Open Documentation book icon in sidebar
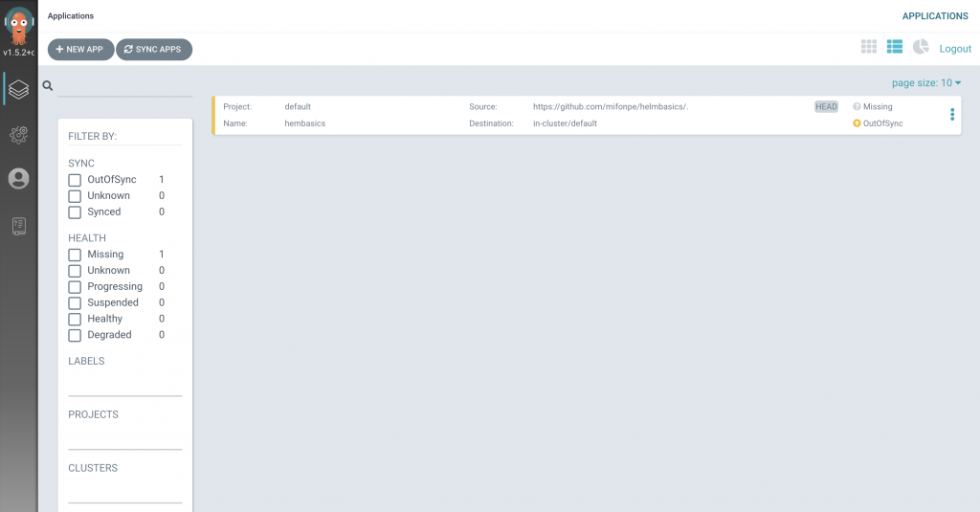The width and height of the screenshot is (980, 512). tap(19, 226)
